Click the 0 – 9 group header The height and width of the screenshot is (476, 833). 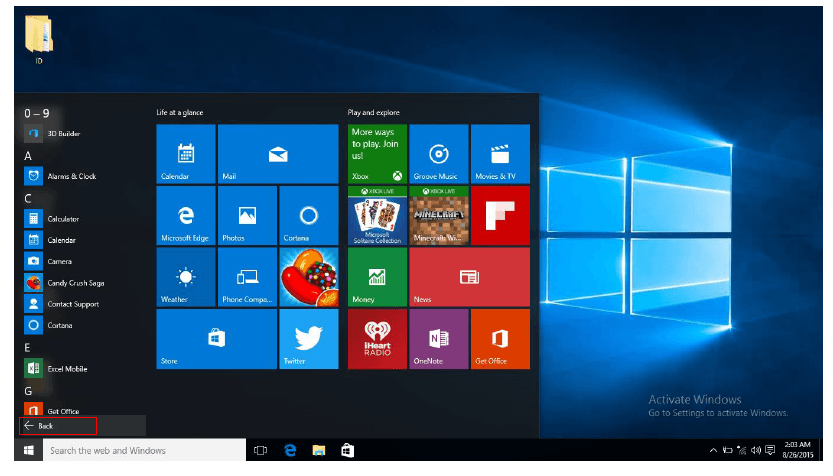(x=37, y=113)
